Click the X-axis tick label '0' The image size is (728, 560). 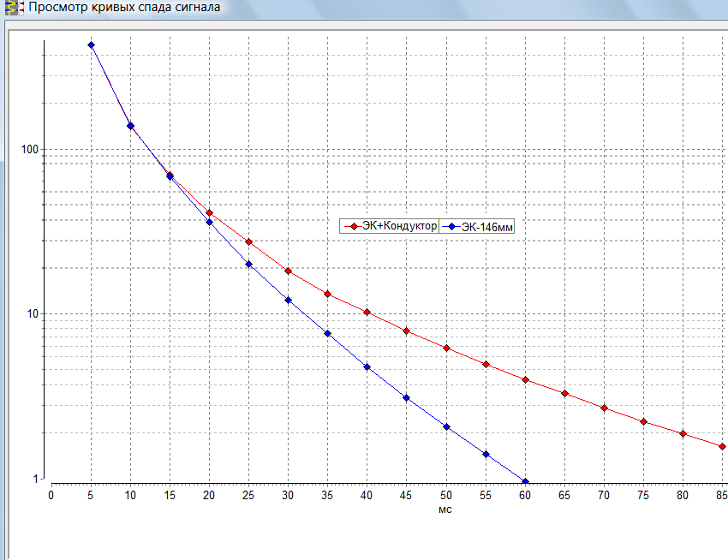[x=51, y=496]
